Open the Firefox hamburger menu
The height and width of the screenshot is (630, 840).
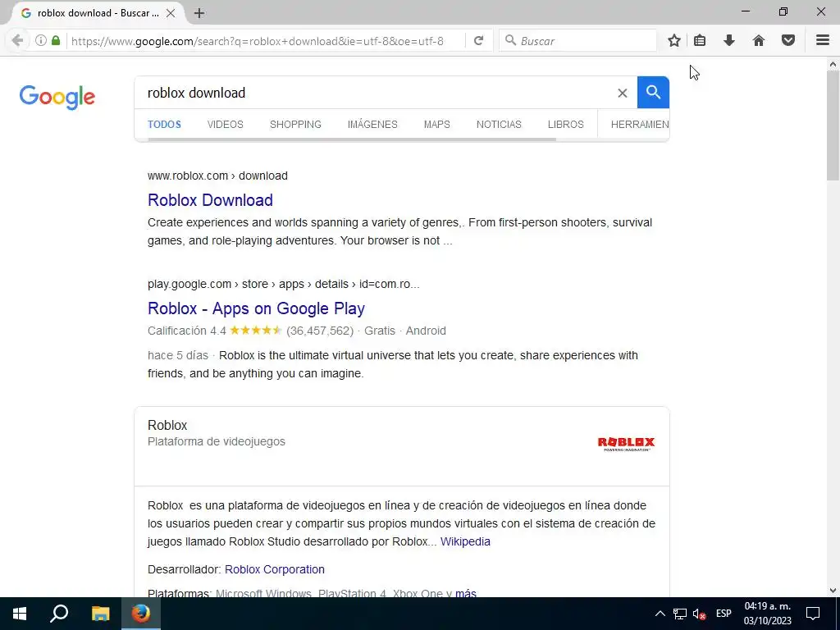coord(823,41)
